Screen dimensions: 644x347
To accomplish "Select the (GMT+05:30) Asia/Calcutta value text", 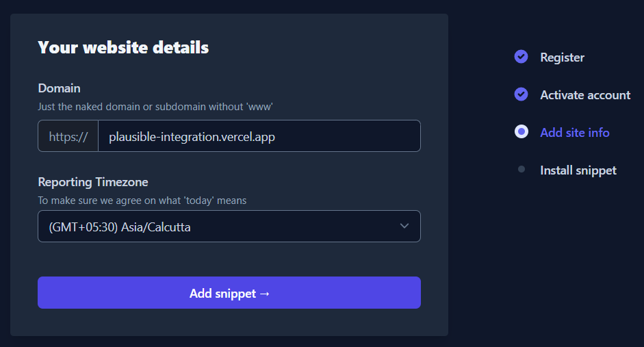I will [x=120, y=227].
